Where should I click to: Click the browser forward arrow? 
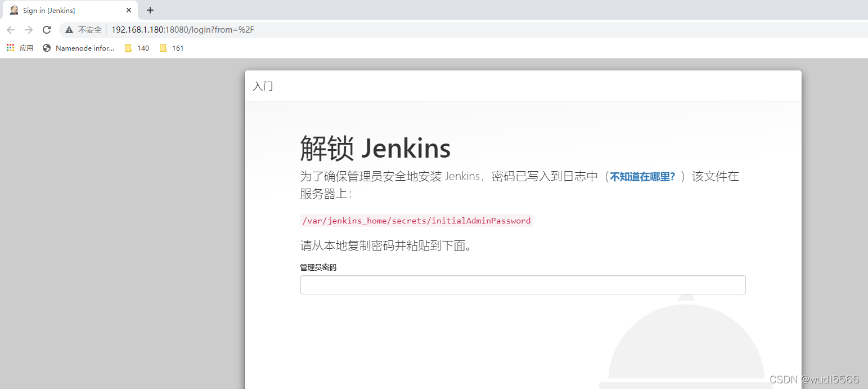coord(29,30)
